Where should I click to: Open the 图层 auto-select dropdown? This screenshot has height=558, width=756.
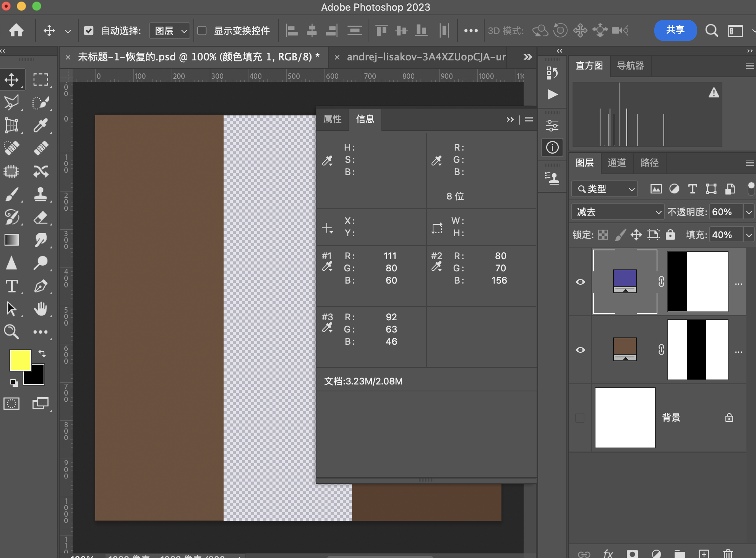point(170,31)
